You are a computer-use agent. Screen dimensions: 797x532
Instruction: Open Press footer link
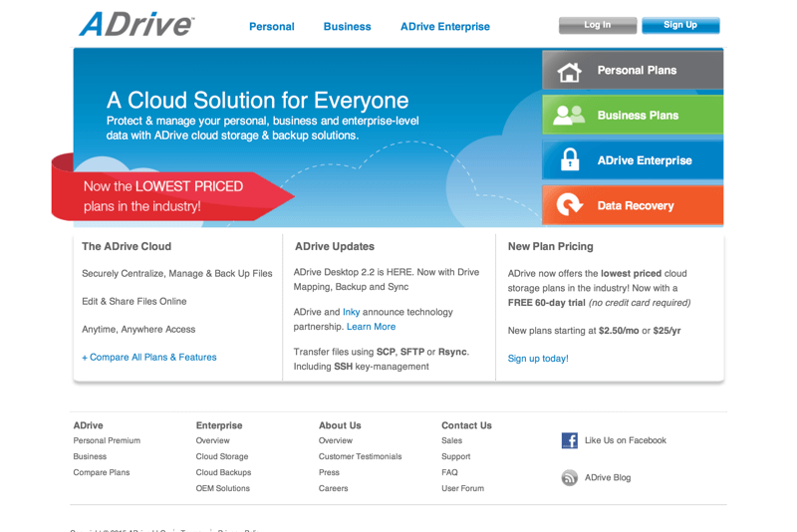tap(329, 472)
